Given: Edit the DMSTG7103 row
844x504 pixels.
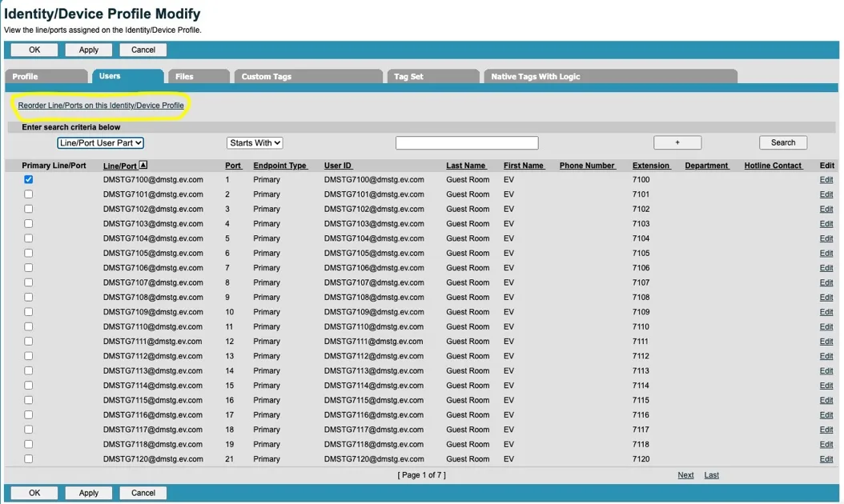Looking at the screenshot, I should pos(826,224).
